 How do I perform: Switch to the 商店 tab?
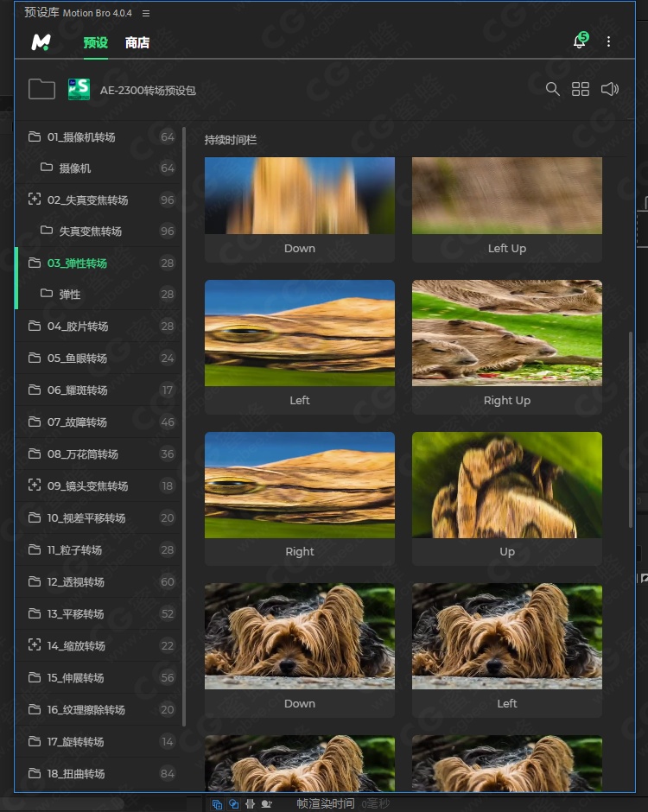(x=137, y=42)
